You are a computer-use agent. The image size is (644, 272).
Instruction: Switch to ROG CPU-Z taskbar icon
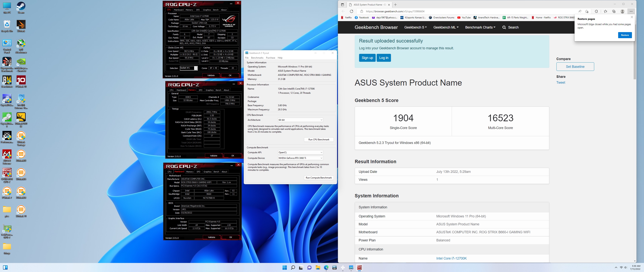[x=359, y=267]
